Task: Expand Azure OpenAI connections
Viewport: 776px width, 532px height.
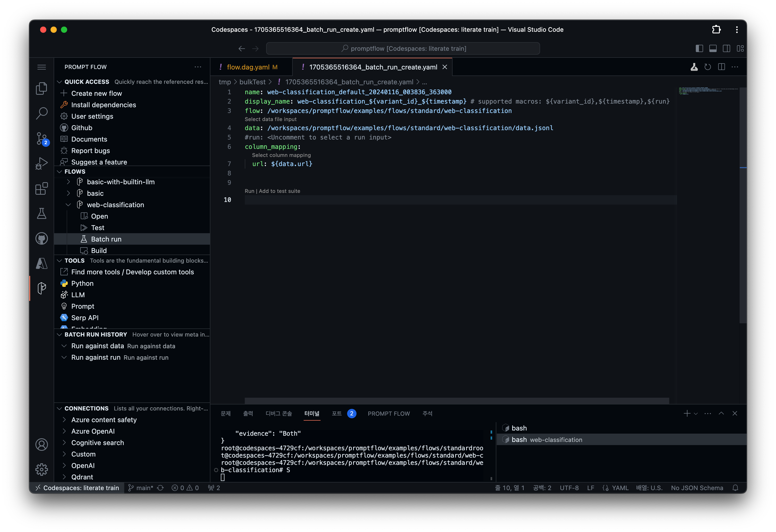Action: coord(64,431)
